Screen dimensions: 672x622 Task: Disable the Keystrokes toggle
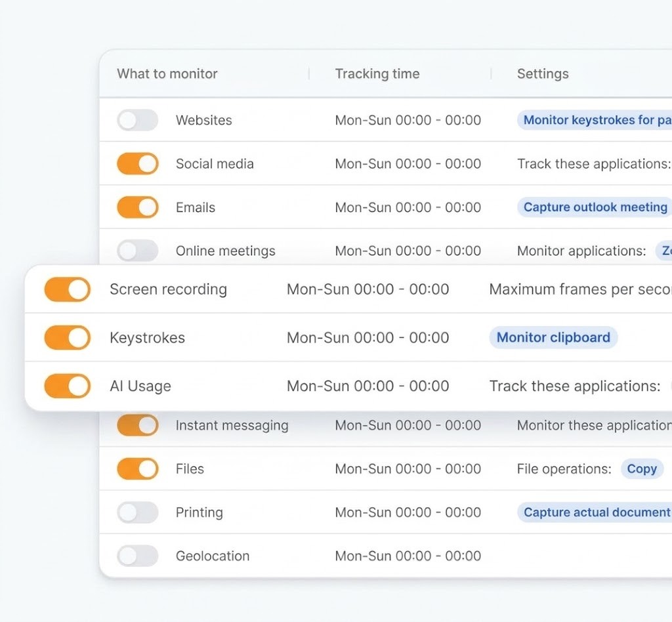point(68,337)
